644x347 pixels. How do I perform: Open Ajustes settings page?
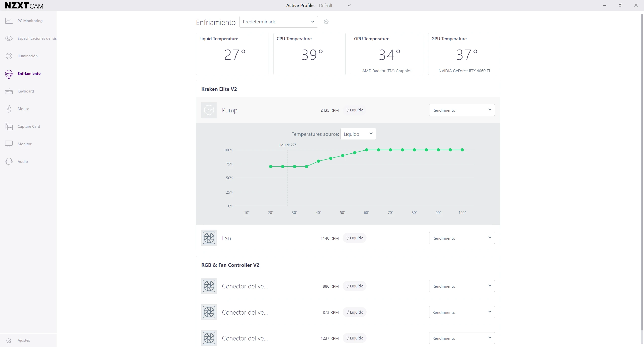point(24,340)
